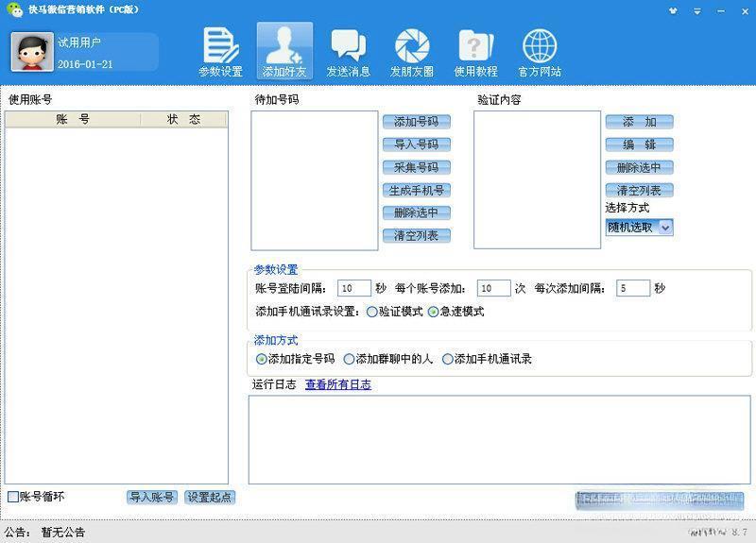Click the 导入账号 button
This screenshot has height=543, width=756.
click(151, 497)
